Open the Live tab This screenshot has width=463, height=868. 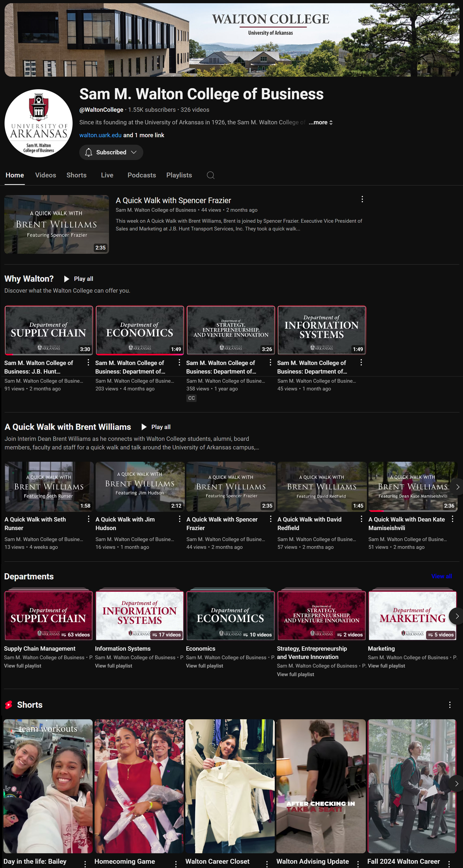tap(107, 175)
